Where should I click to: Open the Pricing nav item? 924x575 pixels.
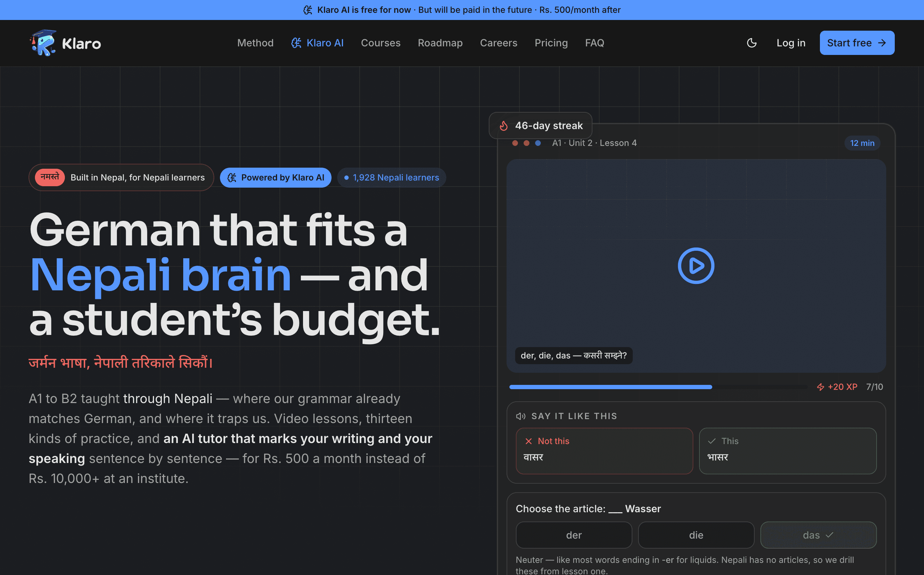(551, 43)
